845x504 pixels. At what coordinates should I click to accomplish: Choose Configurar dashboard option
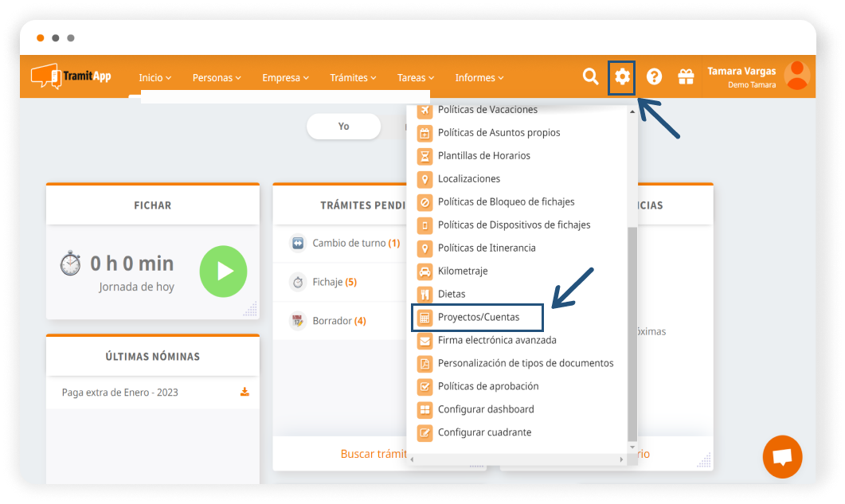tap(485, 409)
